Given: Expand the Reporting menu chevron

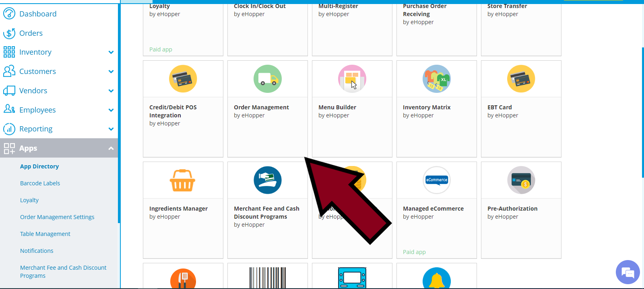Looking at the screenshot, I should (111, 129).
